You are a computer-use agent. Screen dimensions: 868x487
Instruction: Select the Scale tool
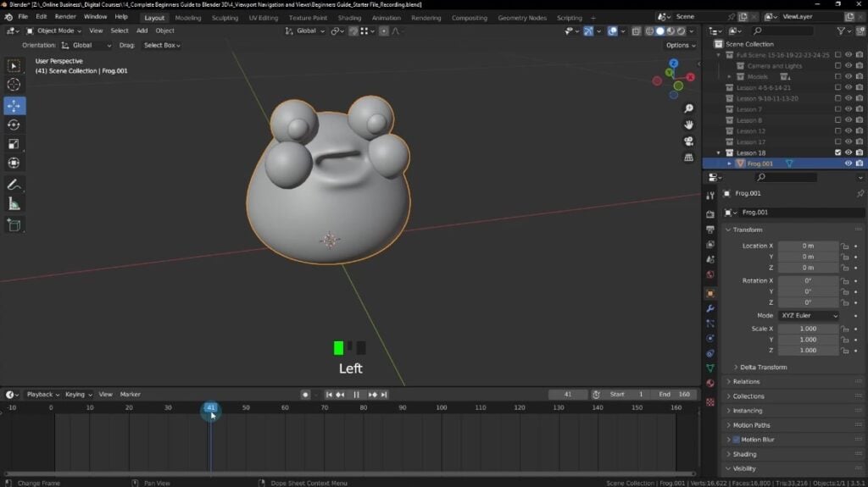point(14,144)
